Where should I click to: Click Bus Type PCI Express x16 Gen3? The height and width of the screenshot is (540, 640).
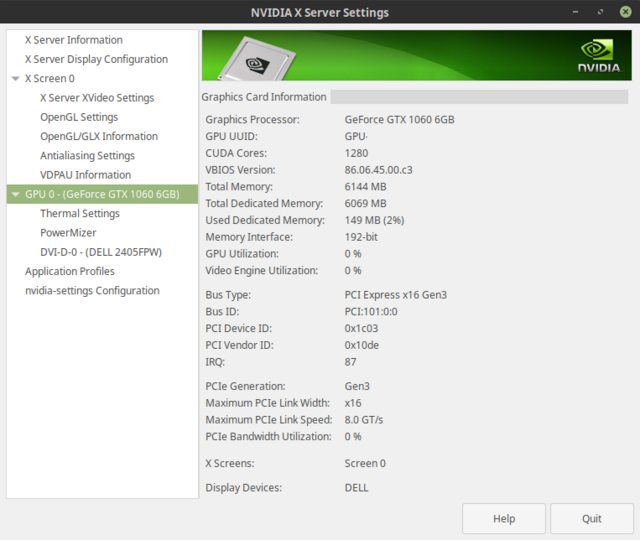pos(396,295)
